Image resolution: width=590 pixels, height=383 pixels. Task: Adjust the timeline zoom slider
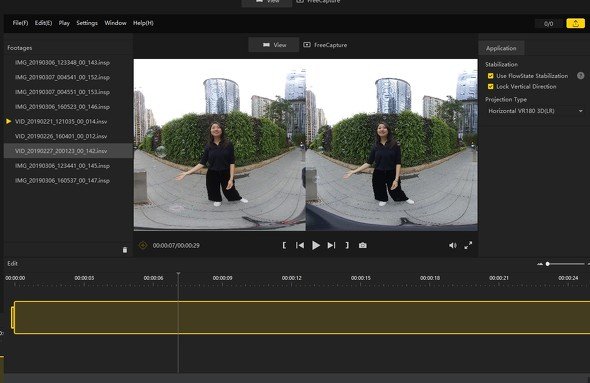[x=548, y=264]
